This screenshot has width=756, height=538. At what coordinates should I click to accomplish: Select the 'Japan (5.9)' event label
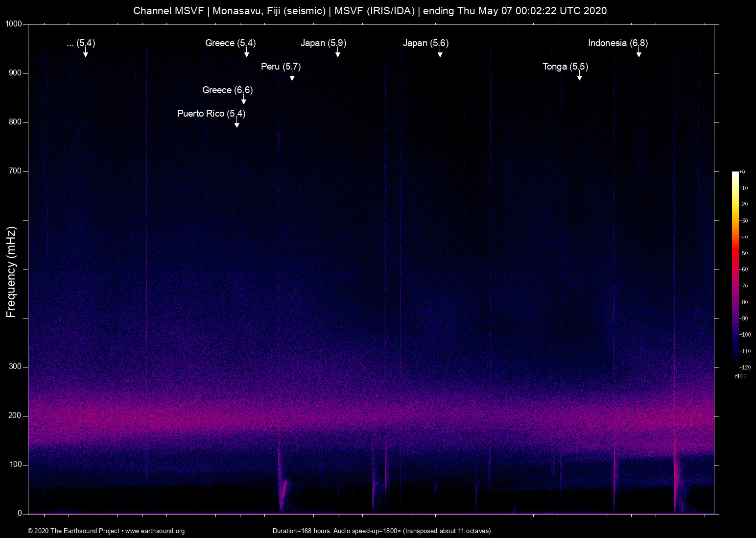click(x=323, y=43)
